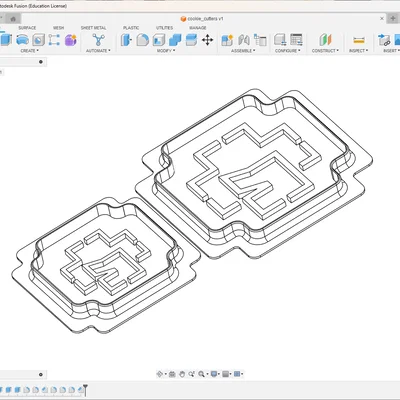Switch to the MESH tab
400x400 pixels.
coord(58,28)
